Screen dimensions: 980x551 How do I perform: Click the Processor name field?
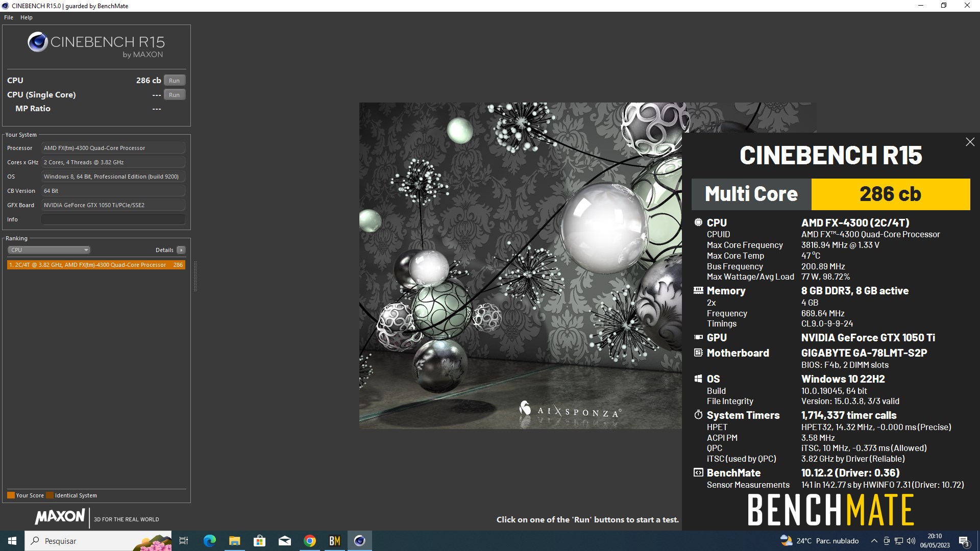click(113, 148)
